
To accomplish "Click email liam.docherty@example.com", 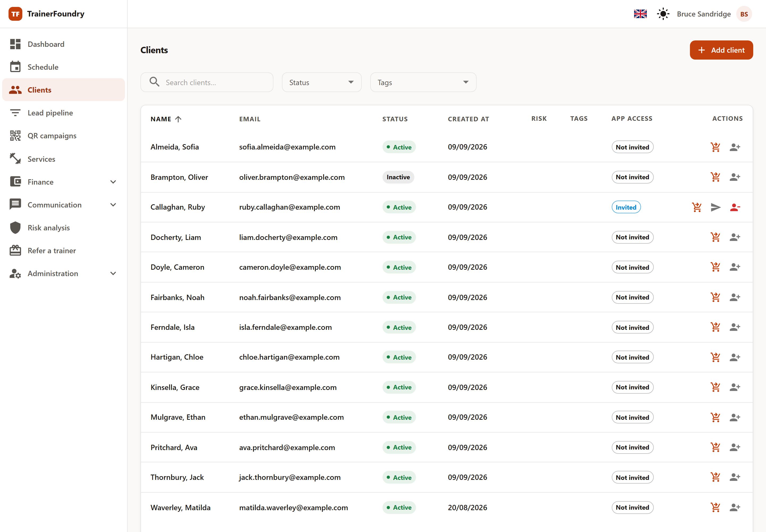I will (x=288, y=237).
